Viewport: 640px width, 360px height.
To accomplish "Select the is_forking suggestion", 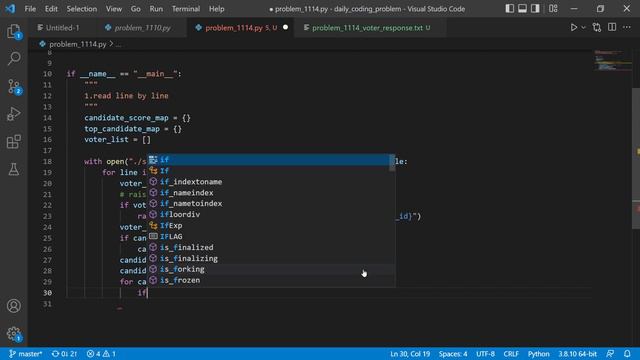I will coord(269,269).
